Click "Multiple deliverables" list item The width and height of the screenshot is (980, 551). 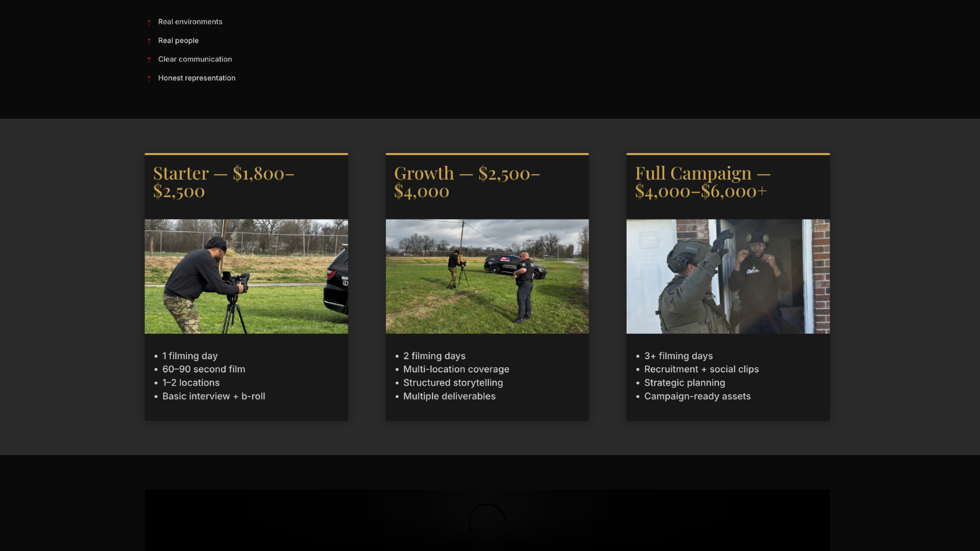pos(449,397)
